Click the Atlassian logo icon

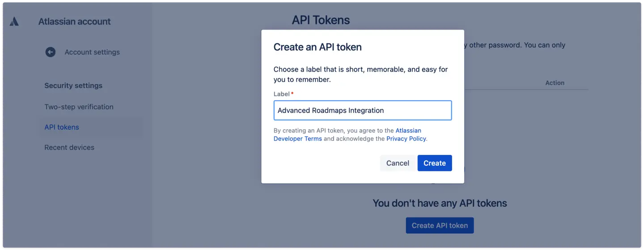coord(14,21)
